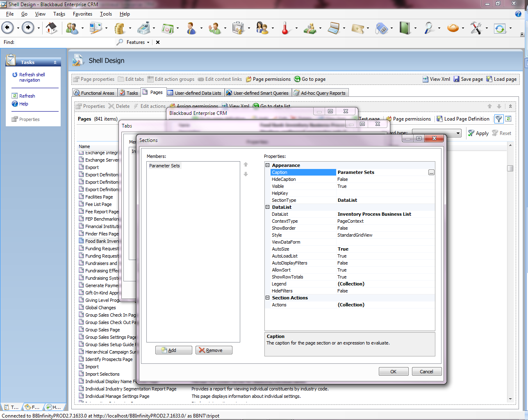The height and width of the screenshot is (420, 528).
Task: Select Parameter Sets in Members list
Action: pos(164,166)
